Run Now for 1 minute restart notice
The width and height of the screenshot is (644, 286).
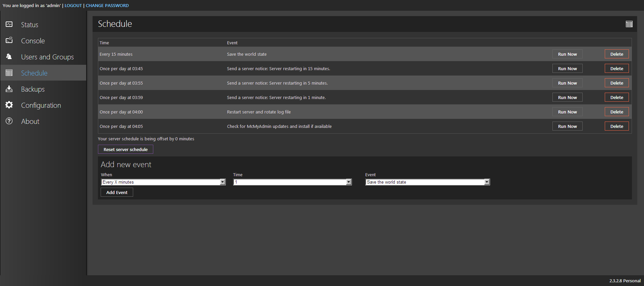point(567,97)
